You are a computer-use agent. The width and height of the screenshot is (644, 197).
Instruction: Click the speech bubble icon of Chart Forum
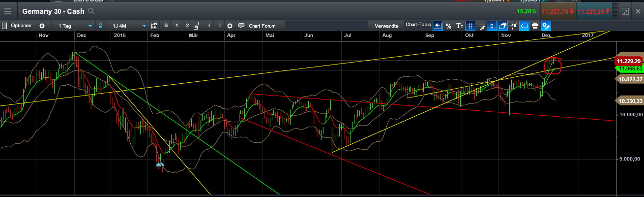coord(241,26)
